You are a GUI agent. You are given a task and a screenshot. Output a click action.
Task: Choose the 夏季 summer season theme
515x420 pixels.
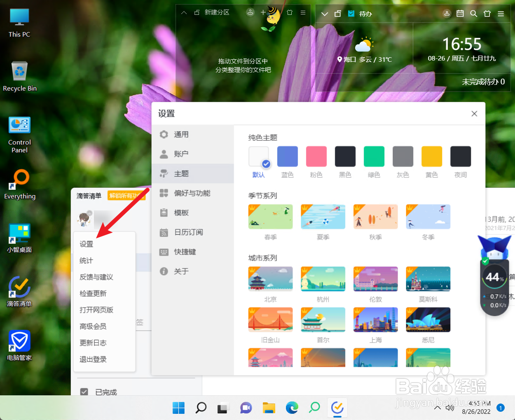pos(323,217)
